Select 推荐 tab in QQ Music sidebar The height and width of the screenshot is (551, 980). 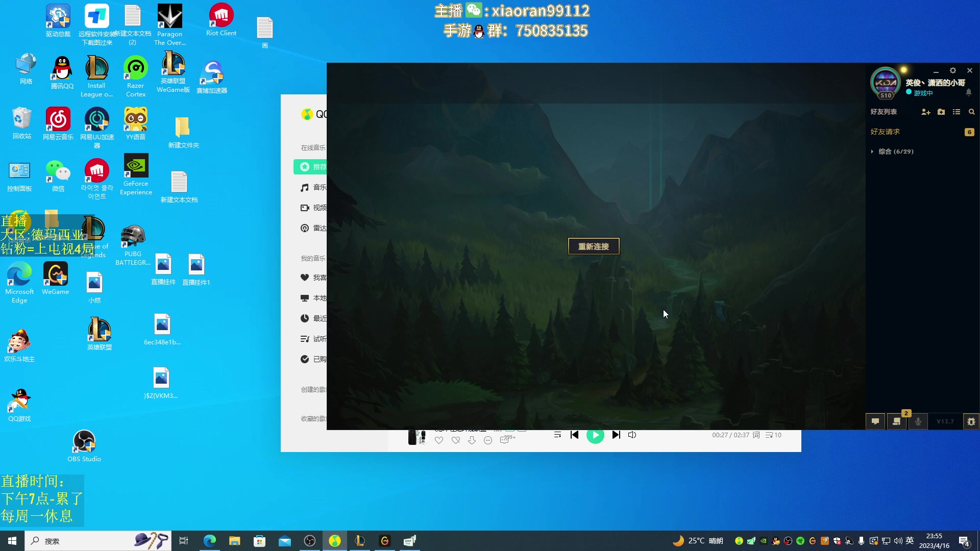[310, 167]
